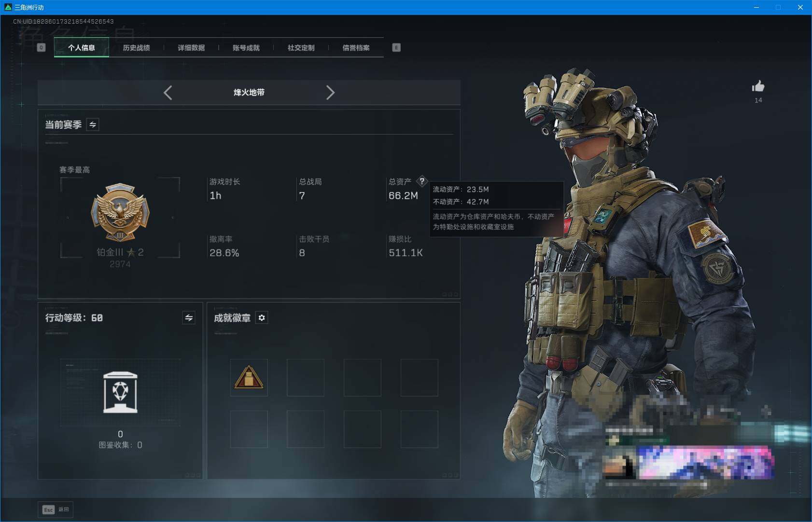The width and height of the screenshot is (812, 522).
Task: Advance to next mode via right arrow
Action: [x=331, y=92]
